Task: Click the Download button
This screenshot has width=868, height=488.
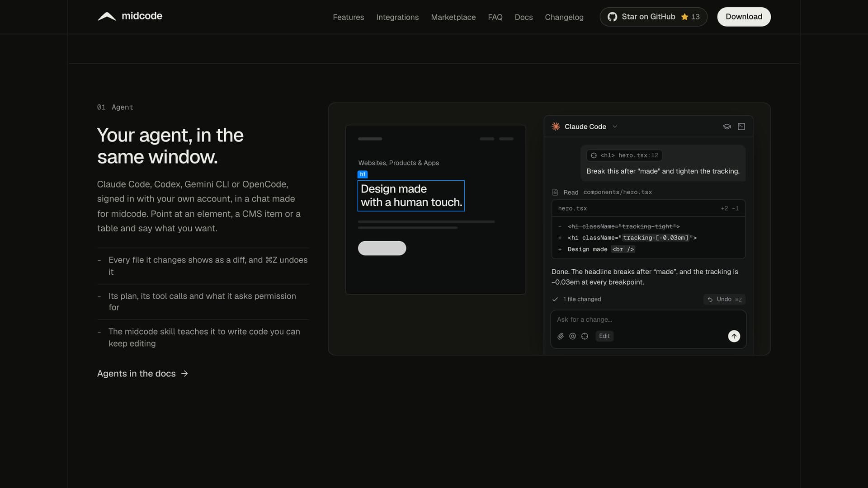Action: pyautogui.click(x=744, y=17)
